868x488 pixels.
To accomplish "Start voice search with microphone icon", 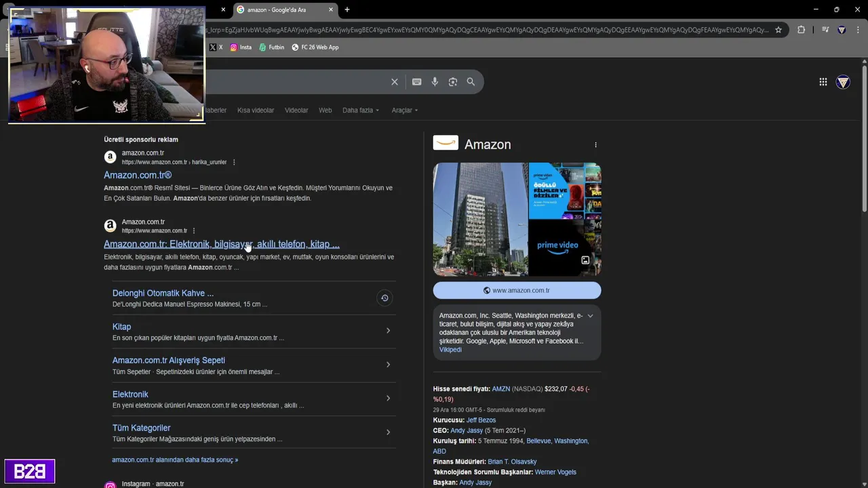I will coord(435,82).
